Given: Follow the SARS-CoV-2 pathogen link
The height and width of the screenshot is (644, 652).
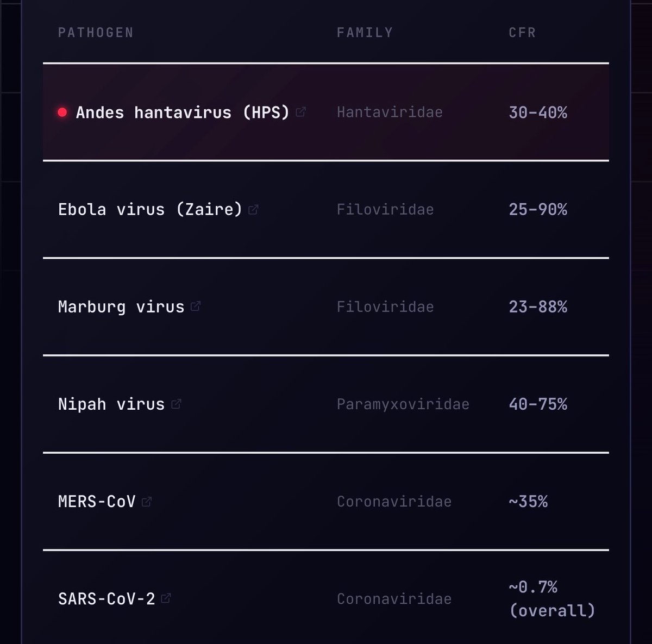Looking at the screenshot, I should (106, 599).
